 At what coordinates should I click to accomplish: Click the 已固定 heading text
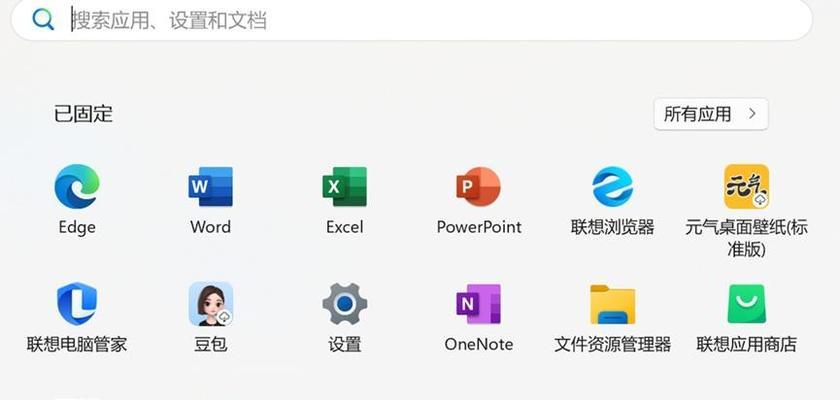coord(83,114)
